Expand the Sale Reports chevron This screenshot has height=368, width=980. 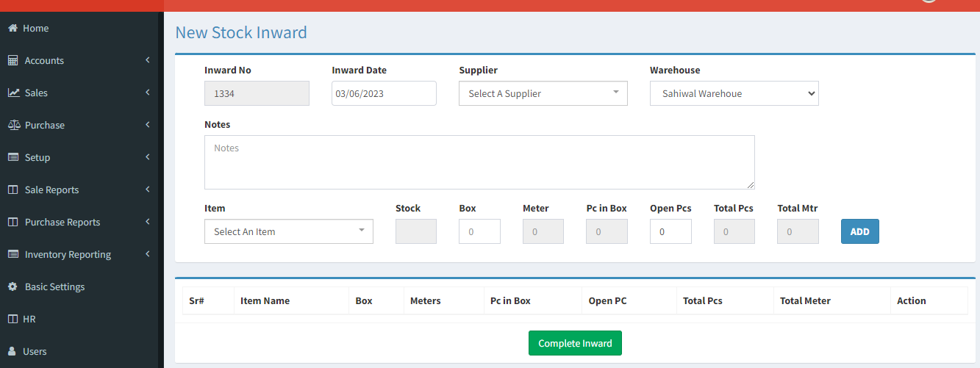pos(148,190)
